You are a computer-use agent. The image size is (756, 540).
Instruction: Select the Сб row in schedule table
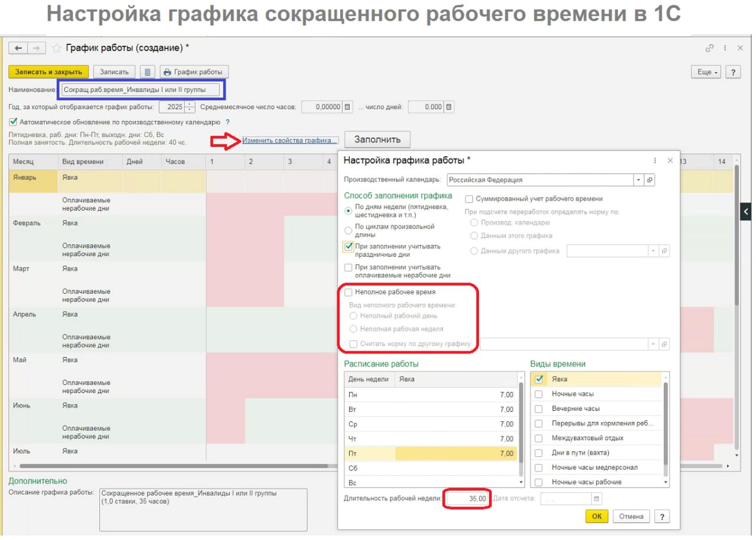(431, 468)
